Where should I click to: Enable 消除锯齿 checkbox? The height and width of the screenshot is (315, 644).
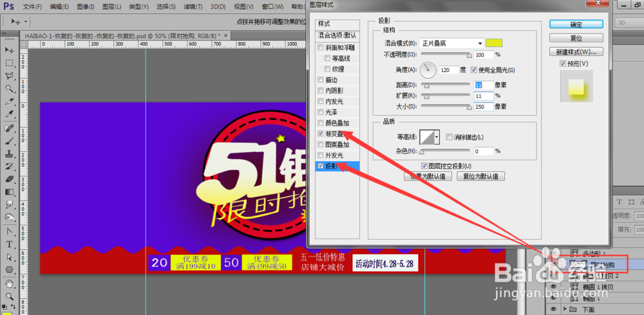[x=449, y=137]
